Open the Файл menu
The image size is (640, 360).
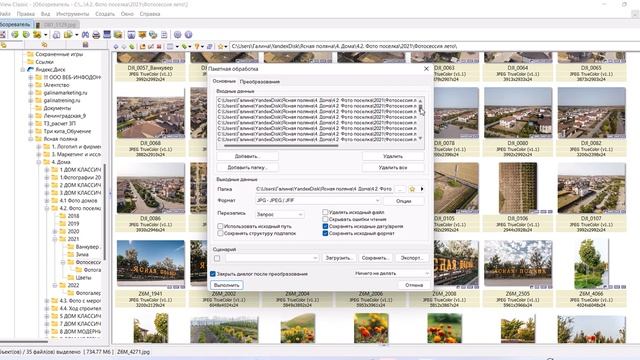5,14
